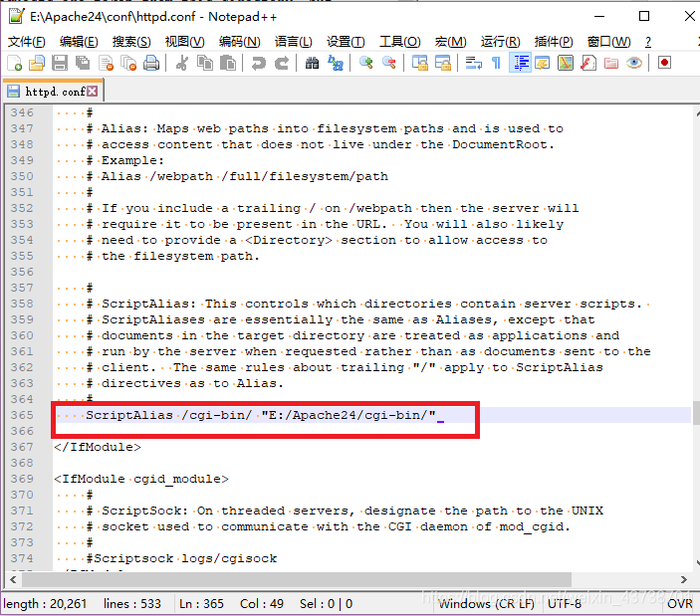Click the horizontal scrollbar right arrow
700x616 pixels.
click(x=684, y=579)
